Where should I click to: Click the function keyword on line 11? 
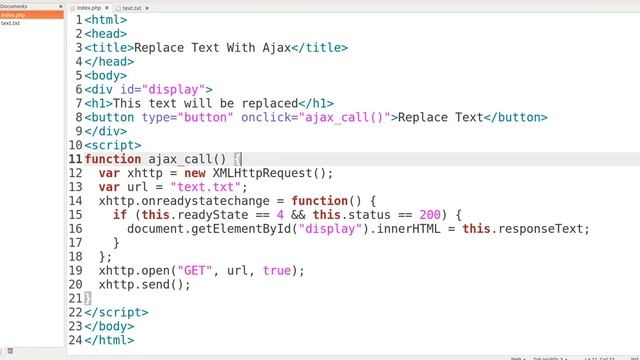click(113, 159)
